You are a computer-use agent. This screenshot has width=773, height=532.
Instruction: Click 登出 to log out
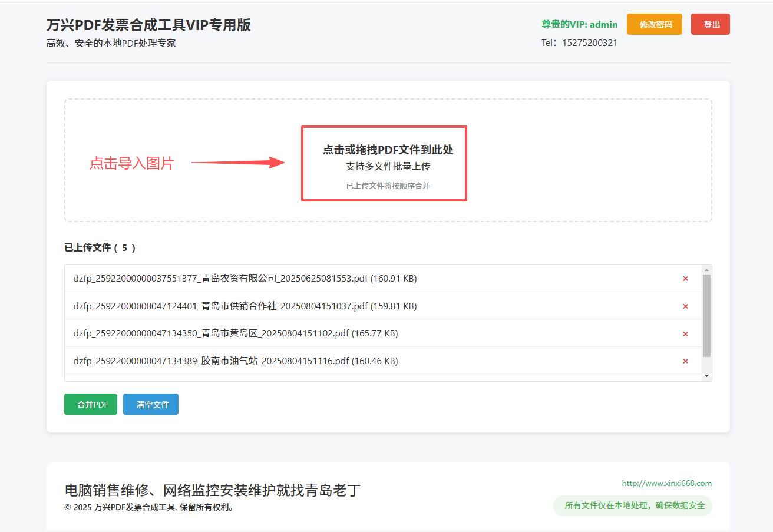click(710, 24)
